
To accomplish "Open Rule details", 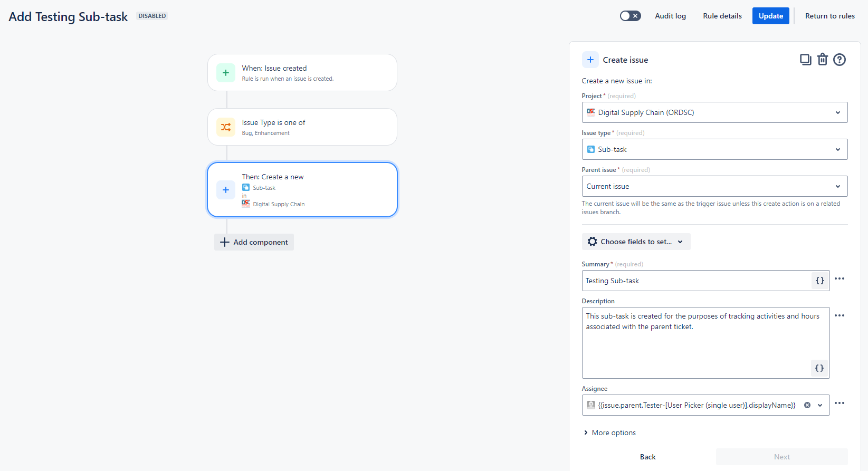I will pyautogui.click(x=722, y=16).
